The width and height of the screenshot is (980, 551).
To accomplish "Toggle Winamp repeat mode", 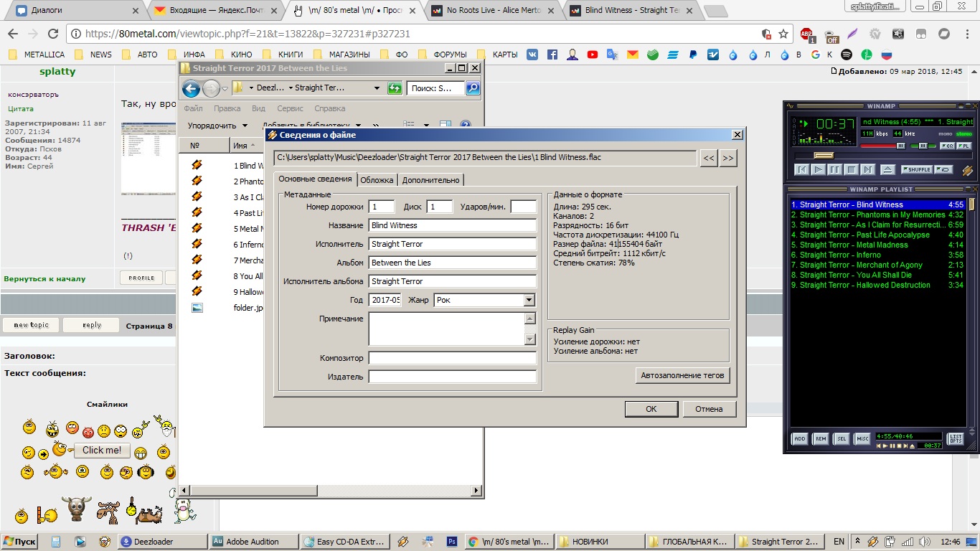I will 943,169.
